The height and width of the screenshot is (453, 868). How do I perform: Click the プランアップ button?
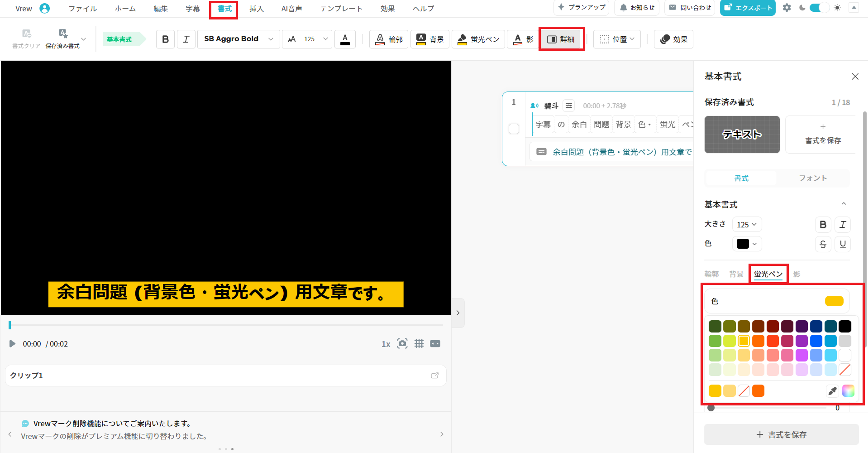point(582,8)
